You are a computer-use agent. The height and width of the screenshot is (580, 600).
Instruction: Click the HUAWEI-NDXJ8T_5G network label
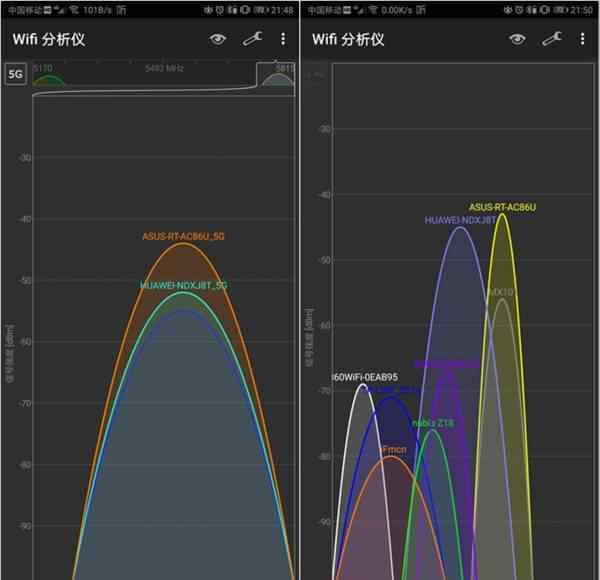[183, 285]
